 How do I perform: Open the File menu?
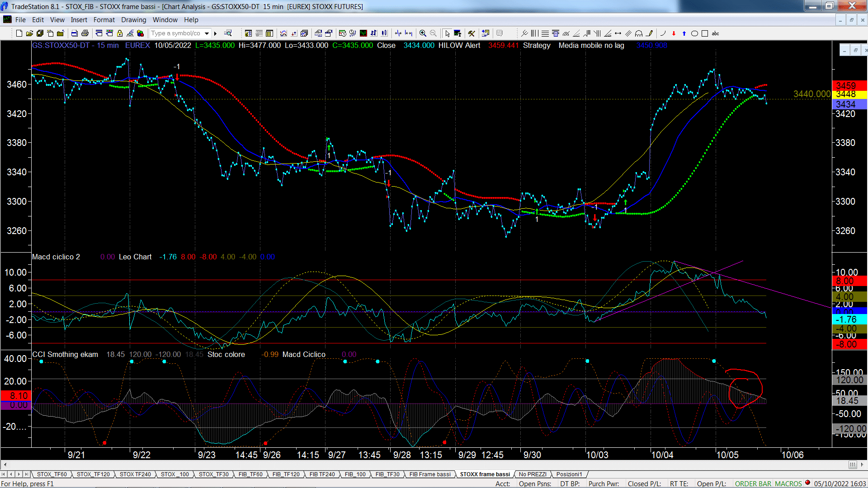click(x=20, y=20)
